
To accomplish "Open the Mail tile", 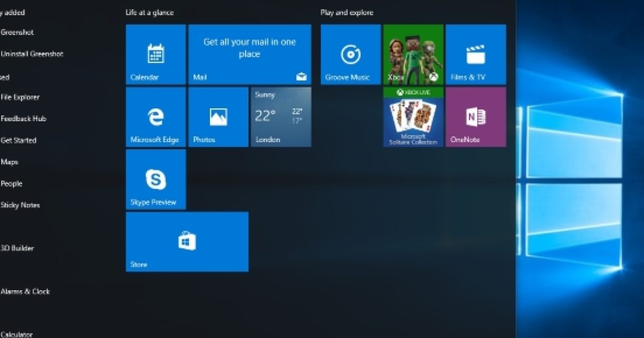I will (x=249, y=54).
